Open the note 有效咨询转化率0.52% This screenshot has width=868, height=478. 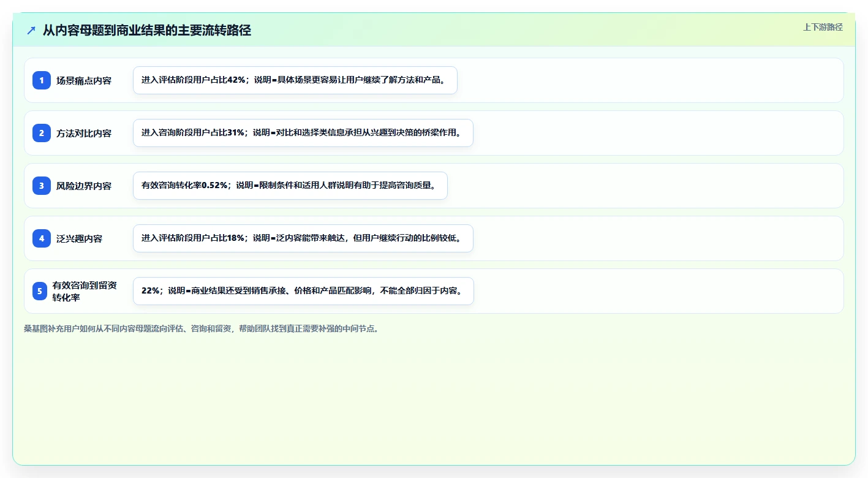[290, 186]
